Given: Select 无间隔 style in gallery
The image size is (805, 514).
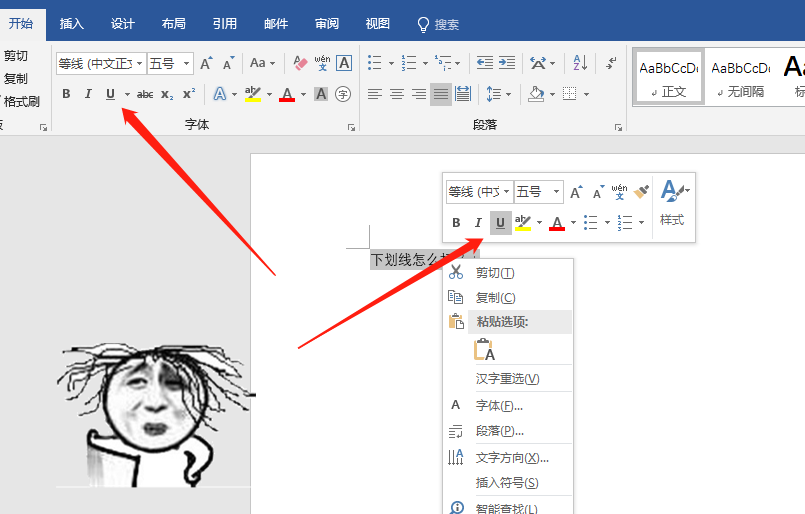Looking at the screenshot, I should click(740, 78).
